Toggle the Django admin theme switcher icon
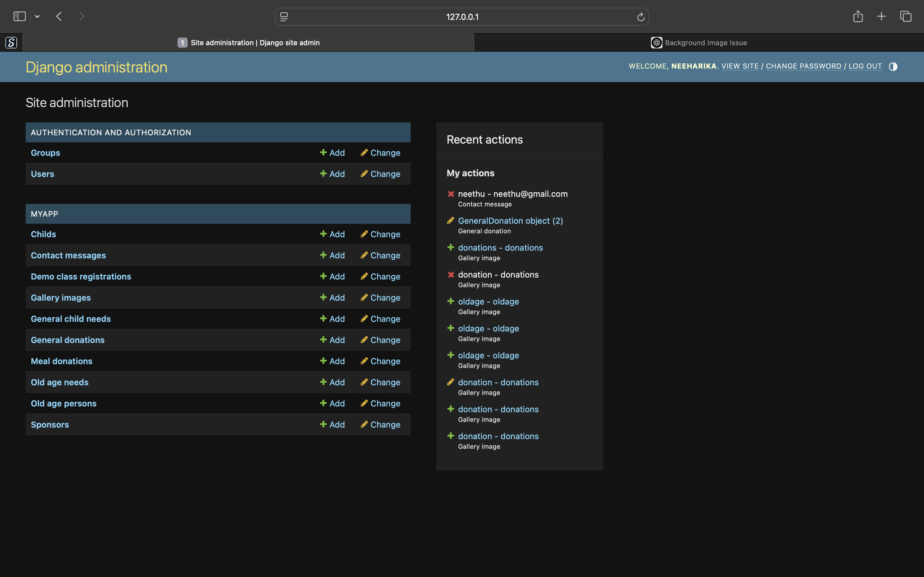This screenshot has width=924, height=577. click(x=893, y=66)
